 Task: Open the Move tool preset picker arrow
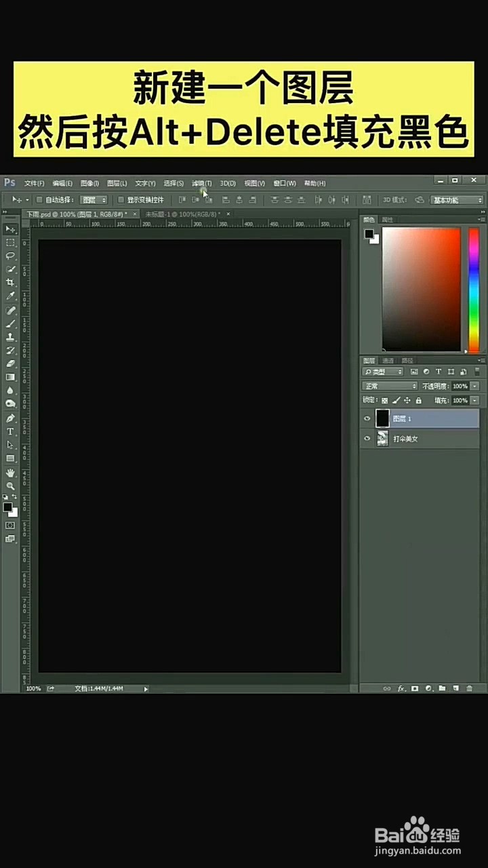coord(27,200)
